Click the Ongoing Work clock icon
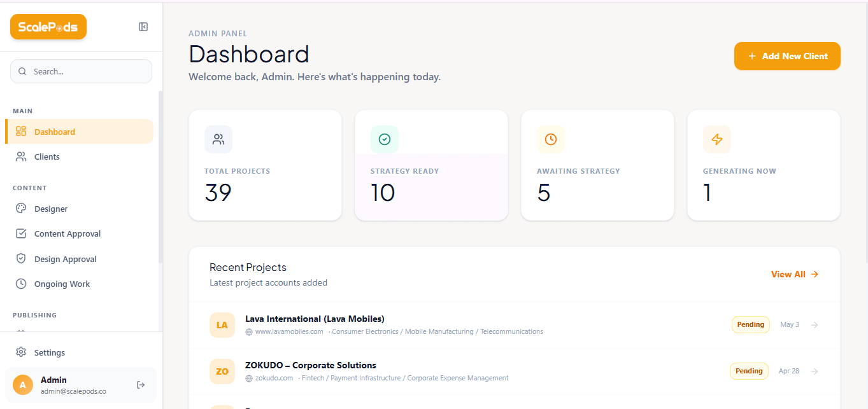This screenshot has width=868, height=409. tap(21, 284)
